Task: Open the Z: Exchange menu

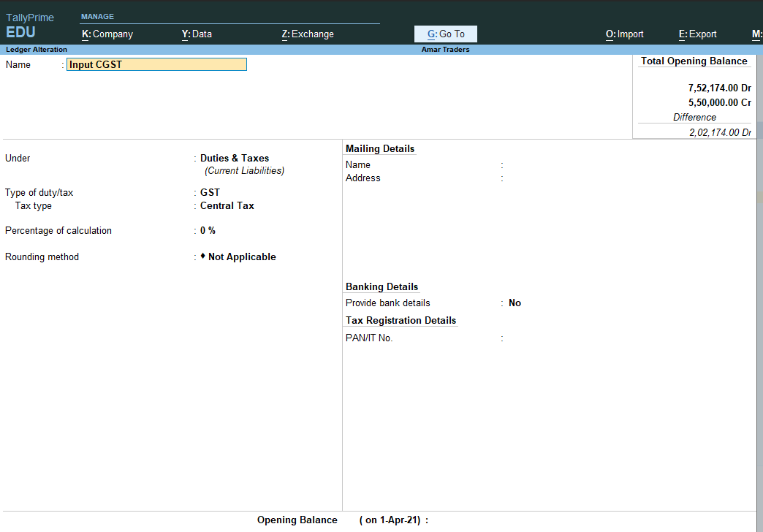Action: tap(307, 34)
